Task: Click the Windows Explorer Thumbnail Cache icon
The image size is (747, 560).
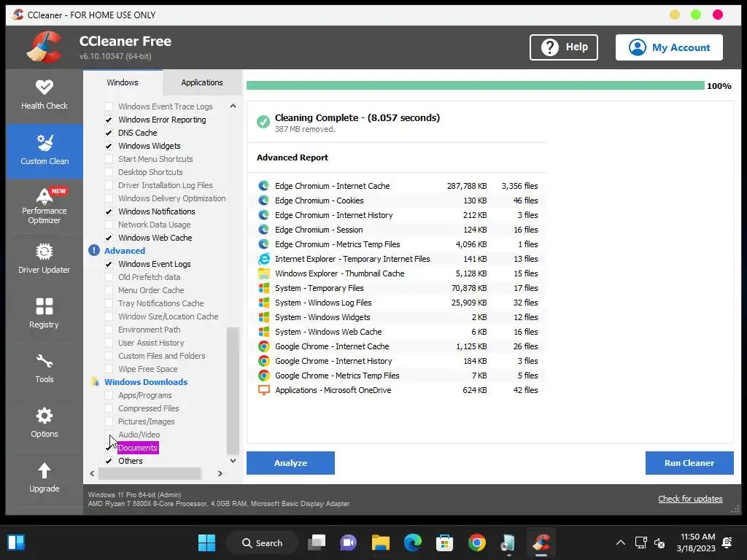Action: [263, 273]
